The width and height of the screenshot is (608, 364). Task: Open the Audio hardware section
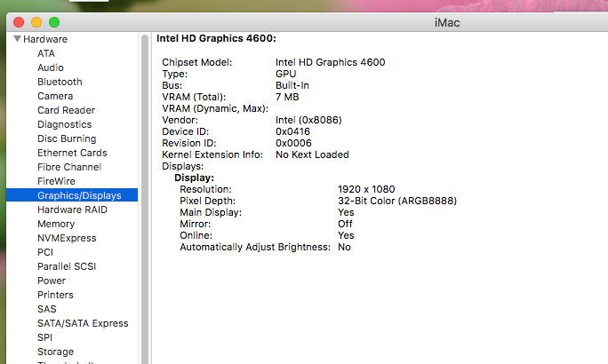click(x=51, y=67)
